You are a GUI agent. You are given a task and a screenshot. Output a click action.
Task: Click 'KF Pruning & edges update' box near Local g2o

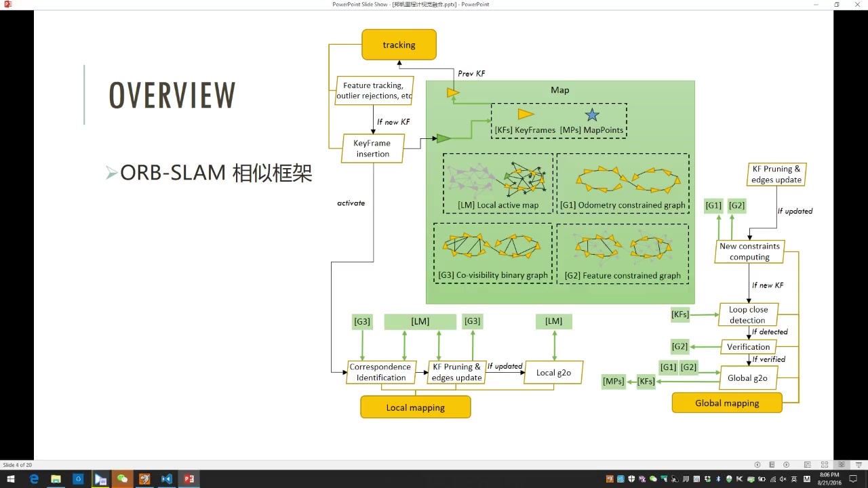coord(457,372)
